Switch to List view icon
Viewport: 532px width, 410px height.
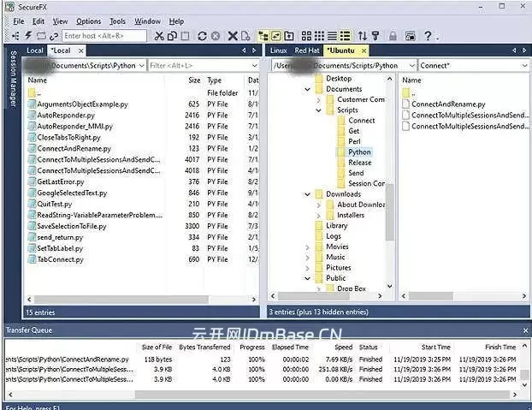[x=332, y=36]
